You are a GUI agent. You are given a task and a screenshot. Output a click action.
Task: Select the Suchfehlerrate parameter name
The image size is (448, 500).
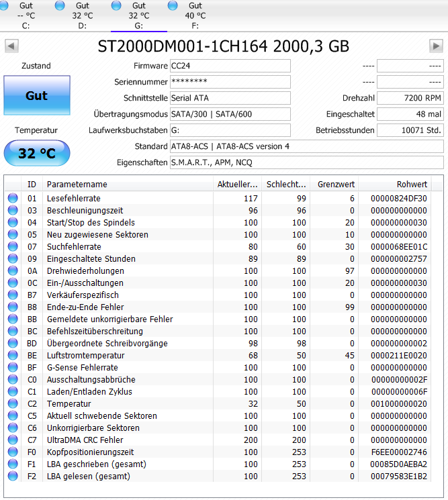74,246
